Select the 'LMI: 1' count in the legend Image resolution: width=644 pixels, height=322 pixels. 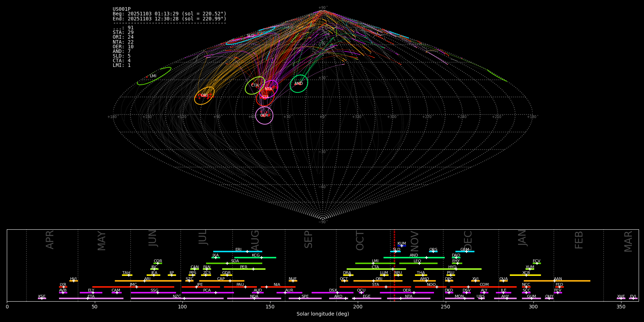tap(122, 65)
